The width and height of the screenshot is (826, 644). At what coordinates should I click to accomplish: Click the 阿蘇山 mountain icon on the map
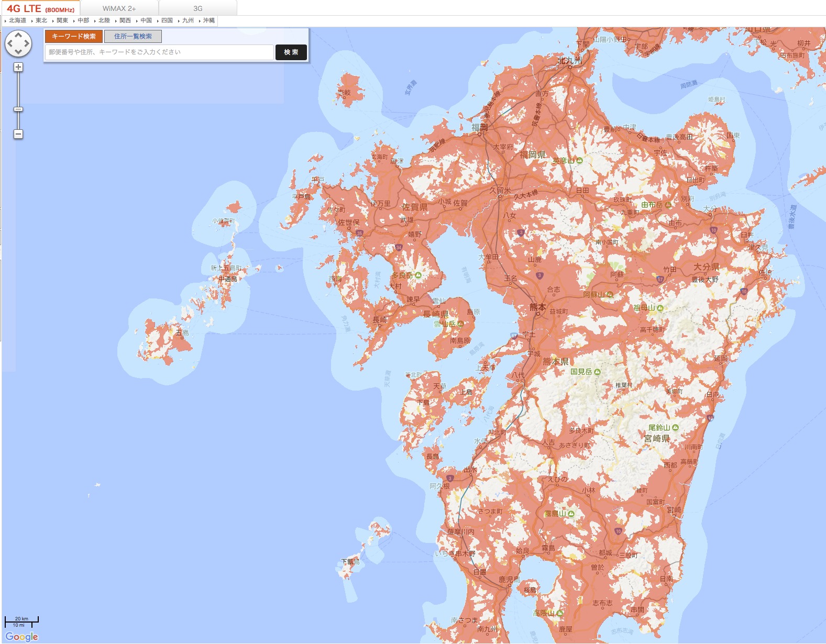[x=610, y=295]
